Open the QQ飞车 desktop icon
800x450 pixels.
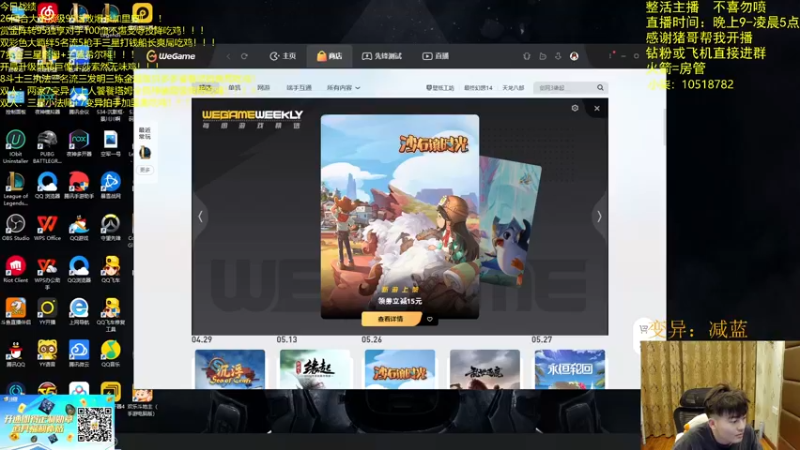[110, 269]
